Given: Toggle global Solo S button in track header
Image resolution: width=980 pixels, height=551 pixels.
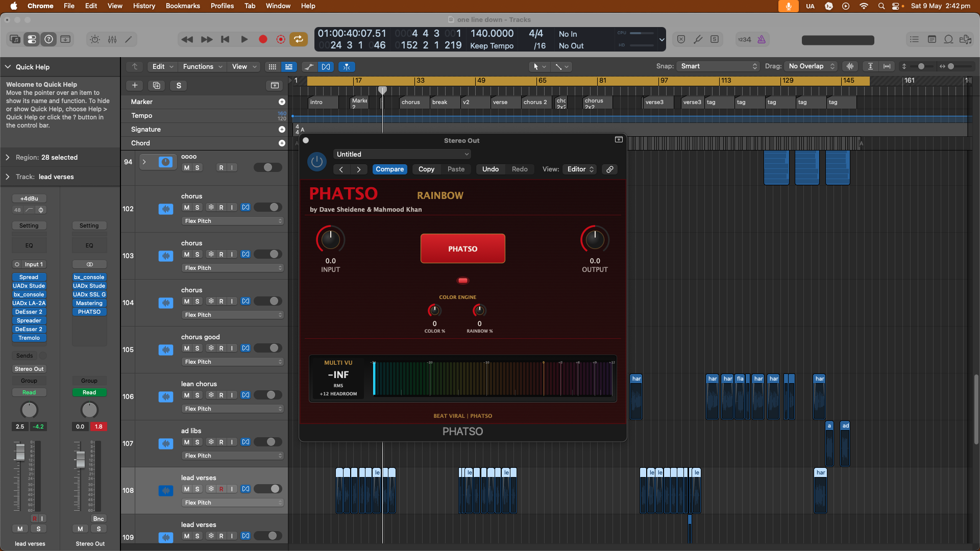Looking at the screenshot, I should tap(179, 85).
